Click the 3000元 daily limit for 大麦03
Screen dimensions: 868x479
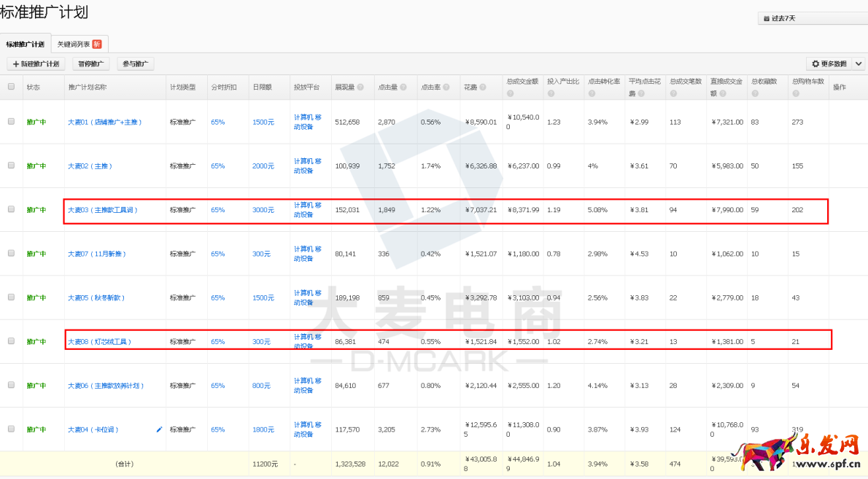(263, 210)
